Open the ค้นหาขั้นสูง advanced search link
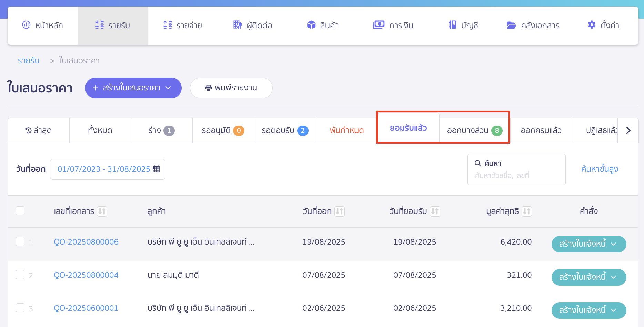644x327 pixels. click(600, 169)
